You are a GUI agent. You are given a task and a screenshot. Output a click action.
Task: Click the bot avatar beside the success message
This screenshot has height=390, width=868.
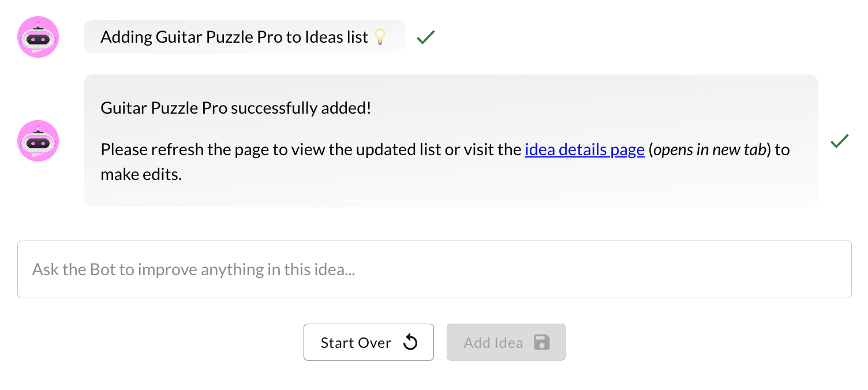pos(38,141)
